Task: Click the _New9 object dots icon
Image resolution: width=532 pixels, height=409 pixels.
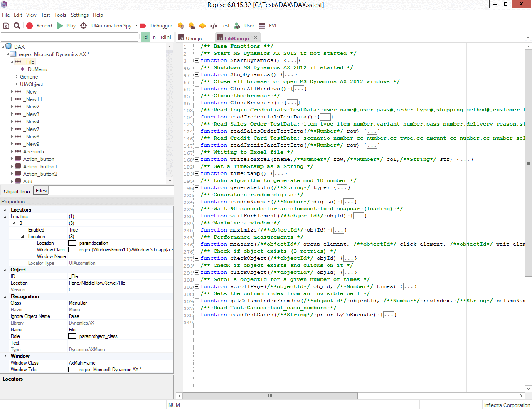Action: point(18,144)
